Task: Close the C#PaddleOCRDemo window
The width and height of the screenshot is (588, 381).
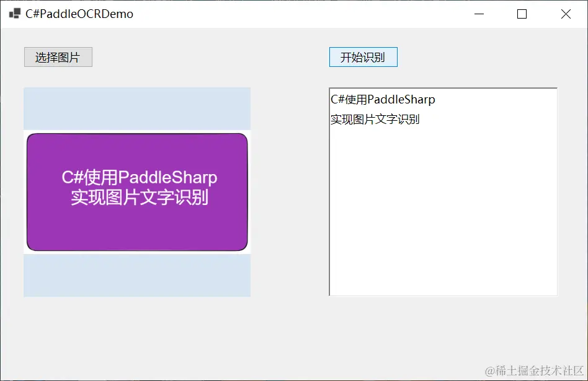Action: (566, 14)
